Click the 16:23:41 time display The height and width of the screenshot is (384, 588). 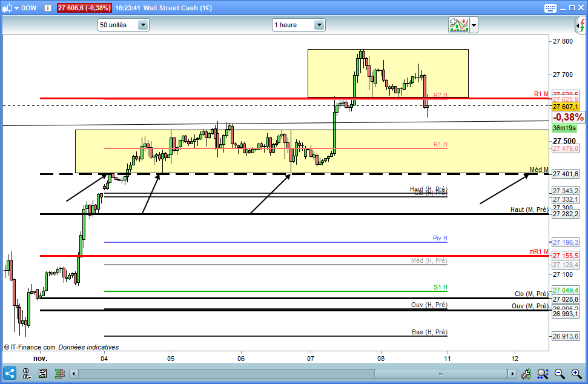coord(128,8)
